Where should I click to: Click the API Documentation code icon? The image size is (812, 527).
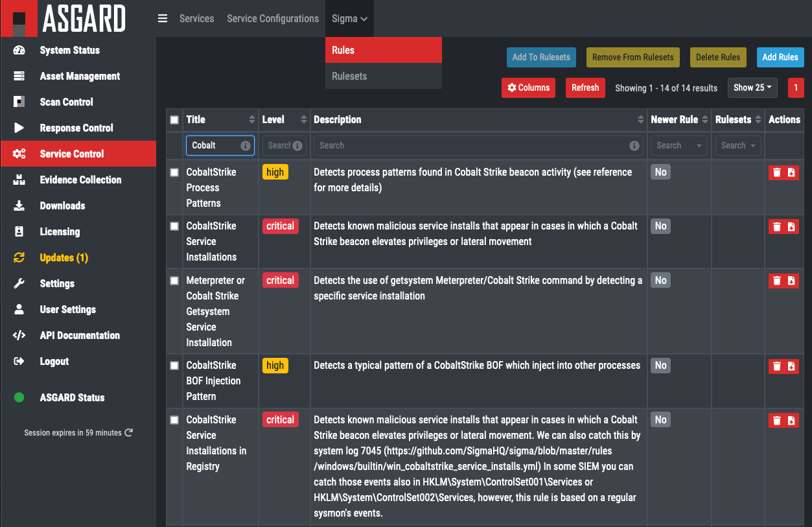[19, 335]
